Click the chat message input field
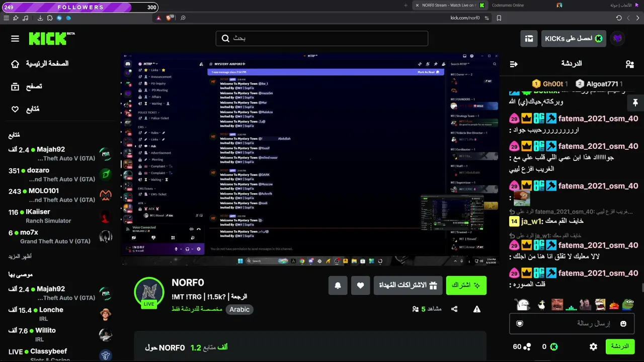 click(572, 324)
